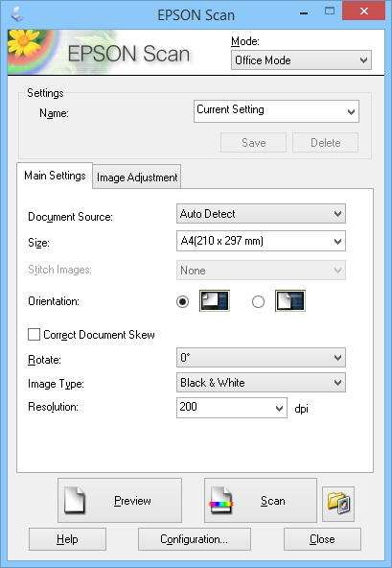
Task: Click the Image Type label
Action: click(56, 384)
